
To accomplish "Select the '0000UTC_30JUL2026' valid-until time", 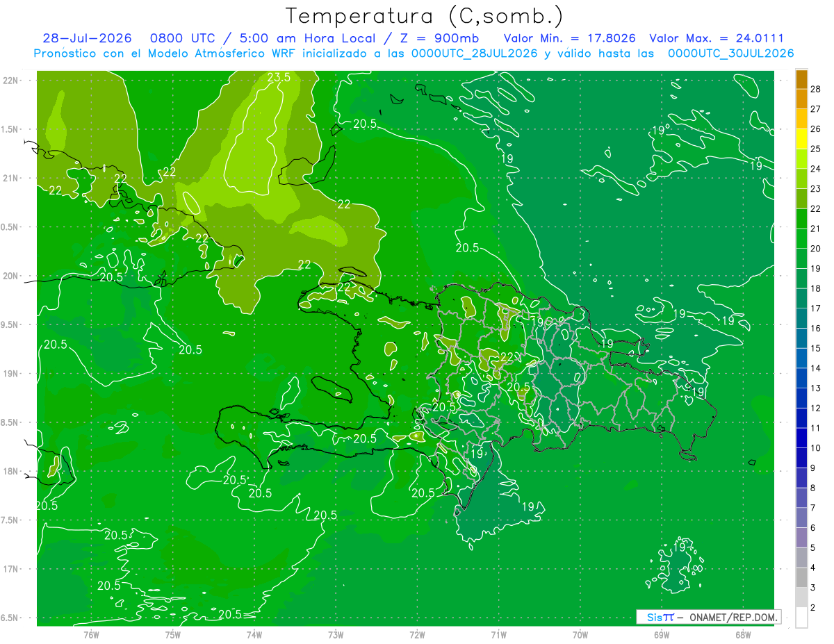I will [x=731, y=53].
